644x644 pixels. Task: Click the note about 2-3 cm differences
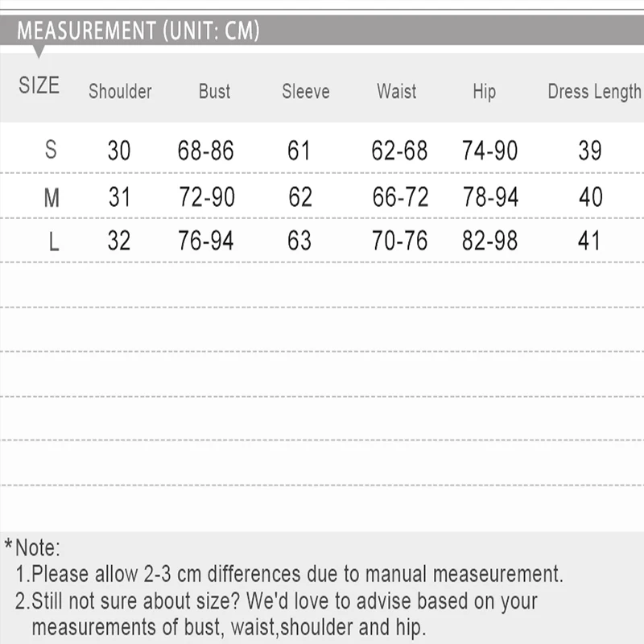290,575
